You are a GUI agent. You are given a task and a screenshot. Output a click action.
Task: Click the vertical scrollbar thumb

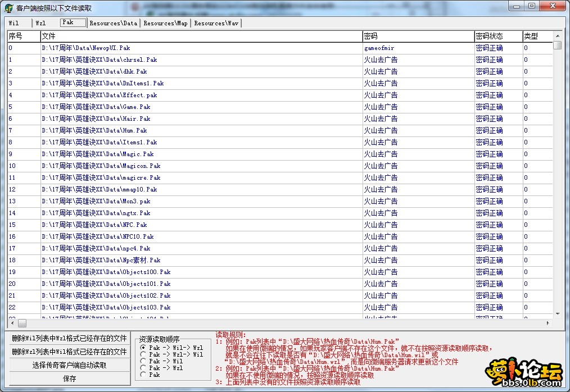(x=557, y=45)
